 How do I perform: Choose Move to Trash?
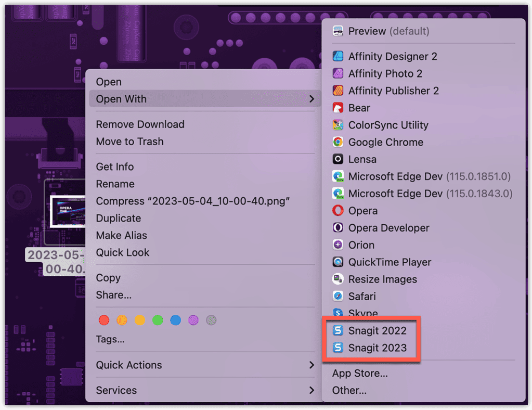coord(129,141)
